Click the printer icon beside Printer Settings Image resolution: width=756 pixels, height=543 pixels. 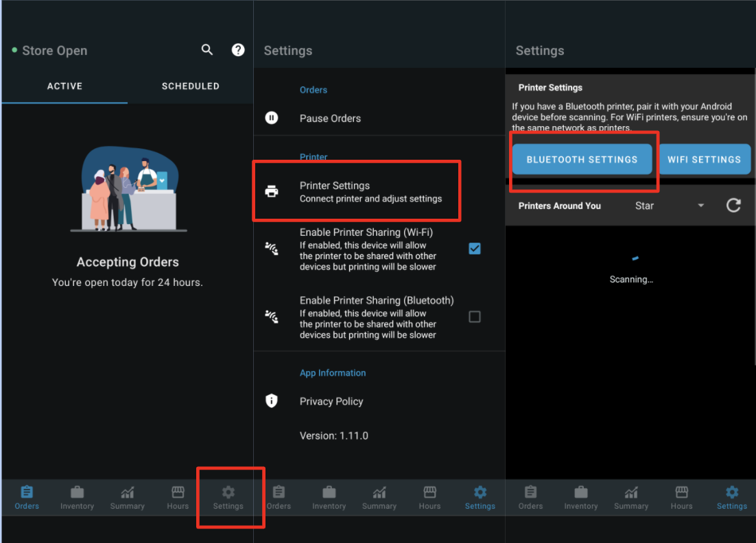point(272,191)
